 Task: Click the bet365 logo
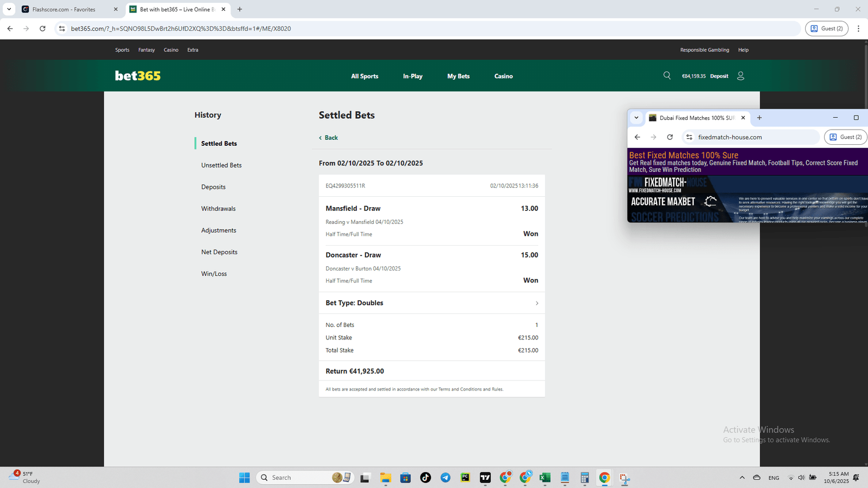click(x=138, y=76)
